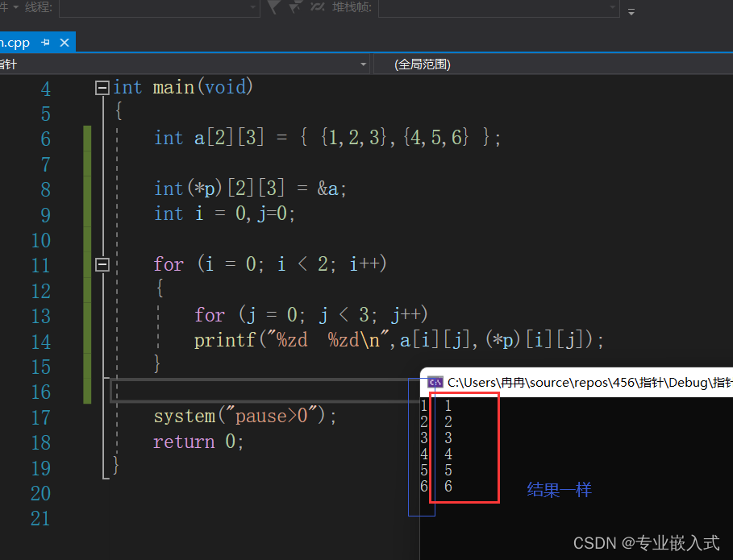
Task: Click the line 'int i = 0, j=0;'
Action: [x=224, y=214]
